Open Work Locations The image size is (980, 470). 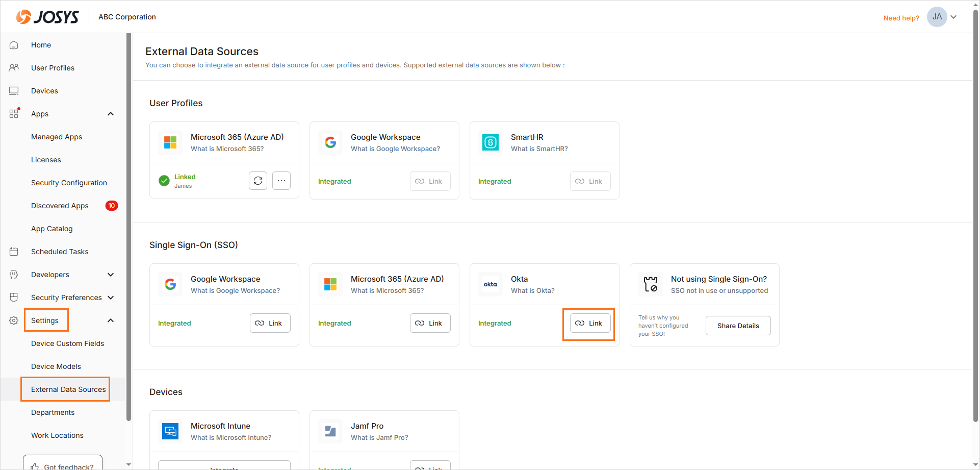57,435
